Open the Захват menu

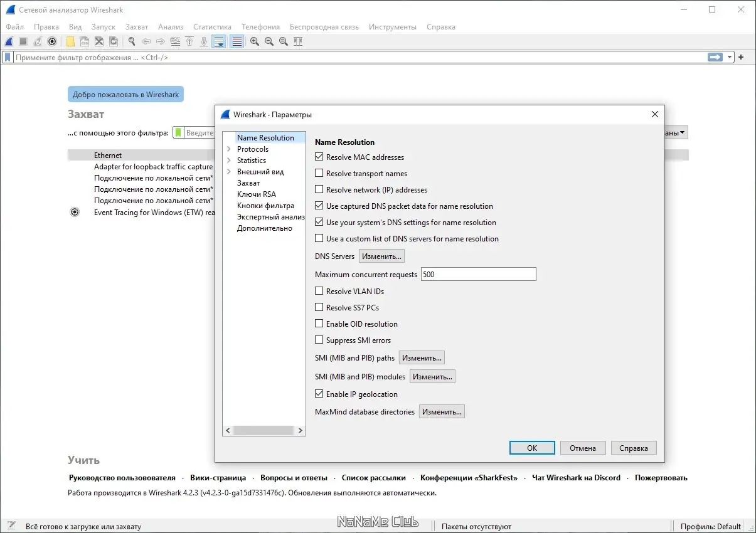coord(137,27)
